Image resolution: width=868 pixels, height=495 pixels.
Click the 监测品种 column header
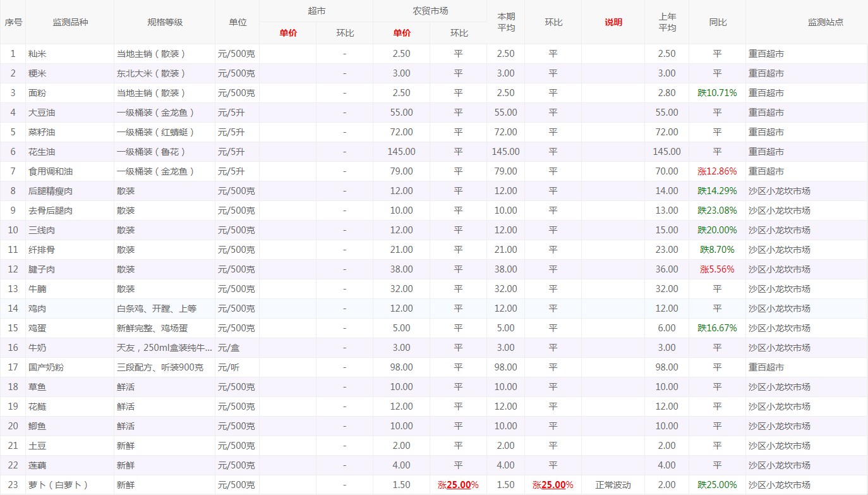point(70,22)
